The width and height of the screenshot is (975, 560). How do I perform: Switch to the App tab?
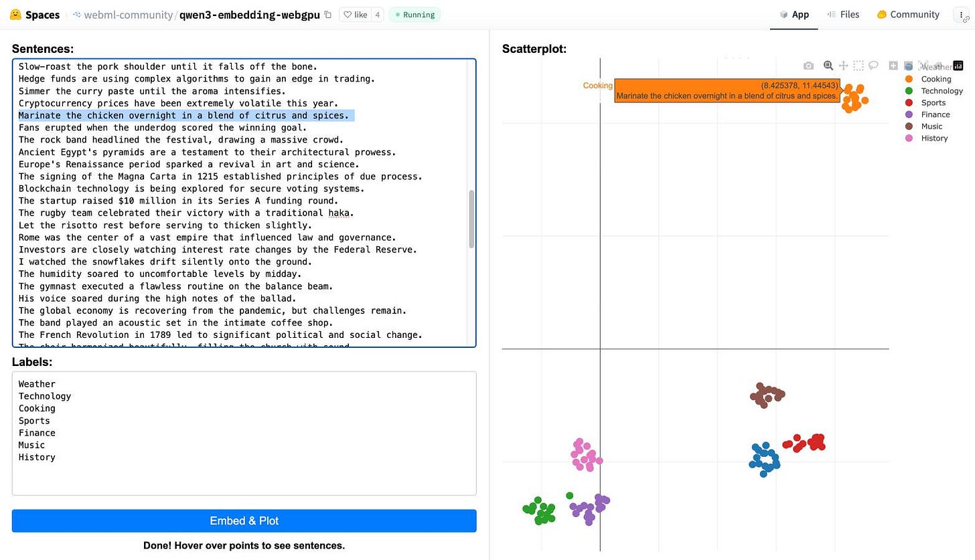click(794, 14)
